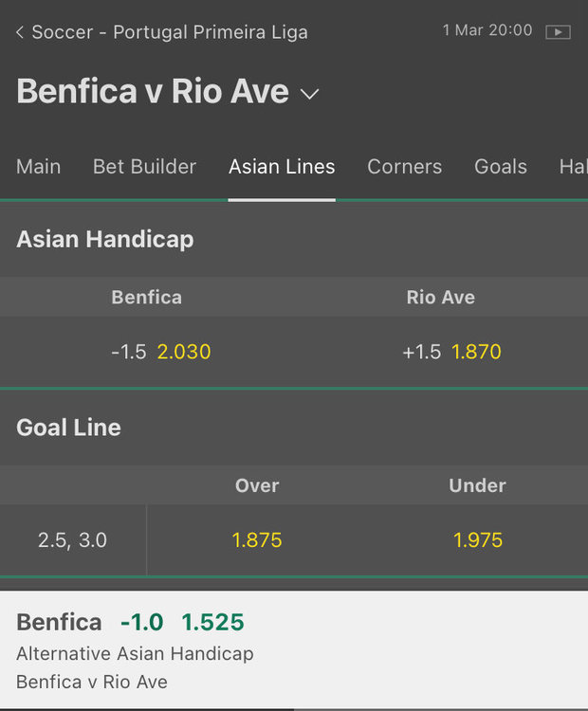Tap the 2.5, 3.0 goal line cell
This screenshot has height=711, width=588.
click(x=72, y=540)
